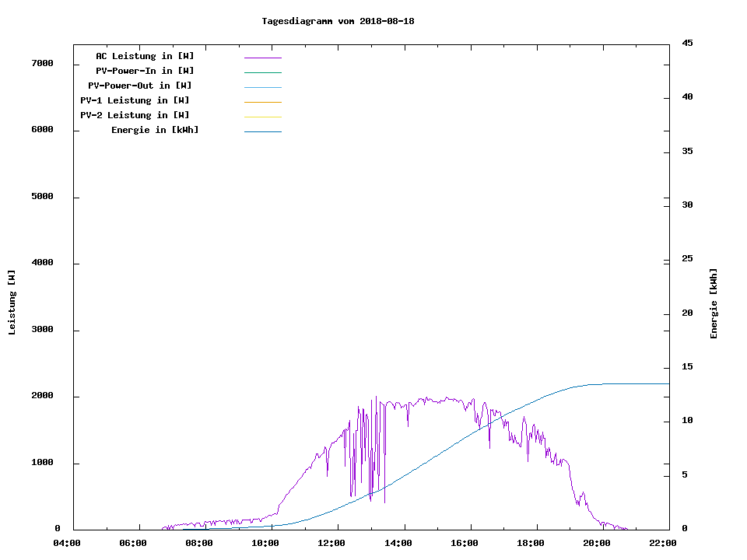
Task: Select the 04:00 time axis label
Action: click(x=67, y=543)
